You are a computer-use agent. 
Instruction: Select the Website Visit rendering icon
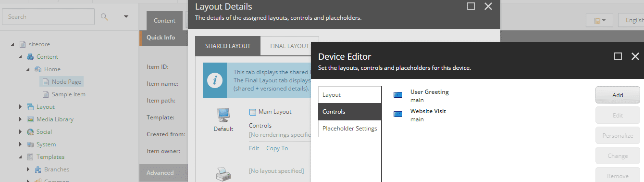tap(398, 114)
